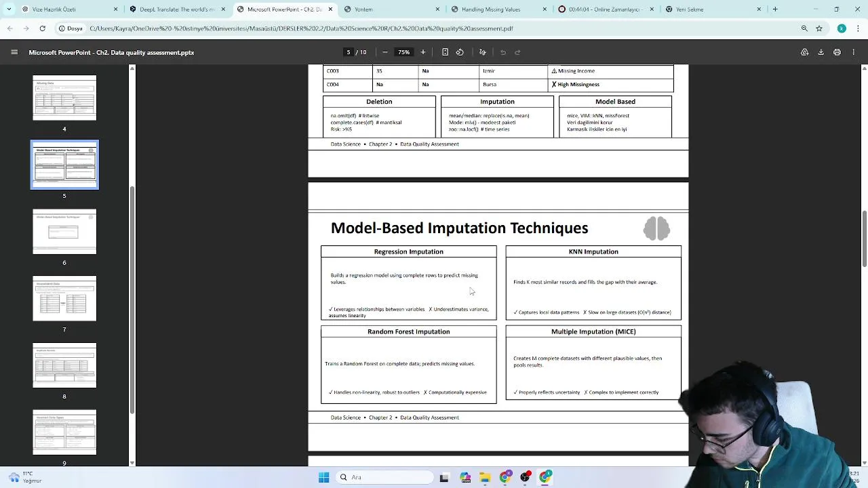The width and height of the screenshot is (868, 488).
Task: Click the document title text
Action: pyautogui.click(x=111, y=52)
